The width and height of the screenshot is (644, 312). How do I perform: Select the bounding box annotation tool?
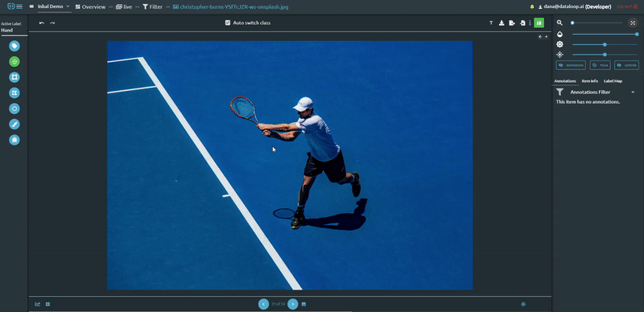(x=14, y=77)
